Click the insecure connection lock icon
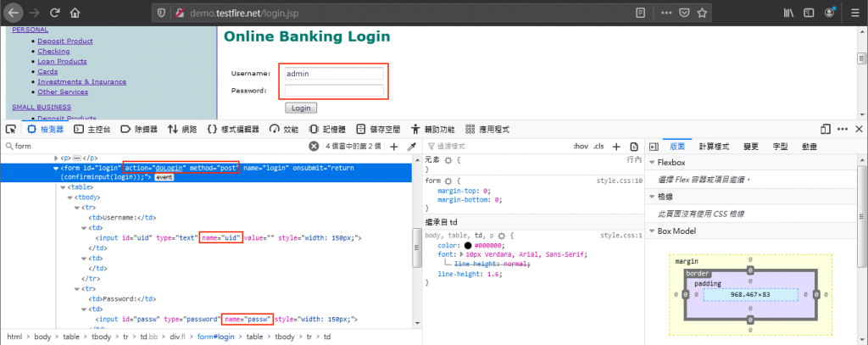This screenshot has height=345, width=868. click(180, 12)
